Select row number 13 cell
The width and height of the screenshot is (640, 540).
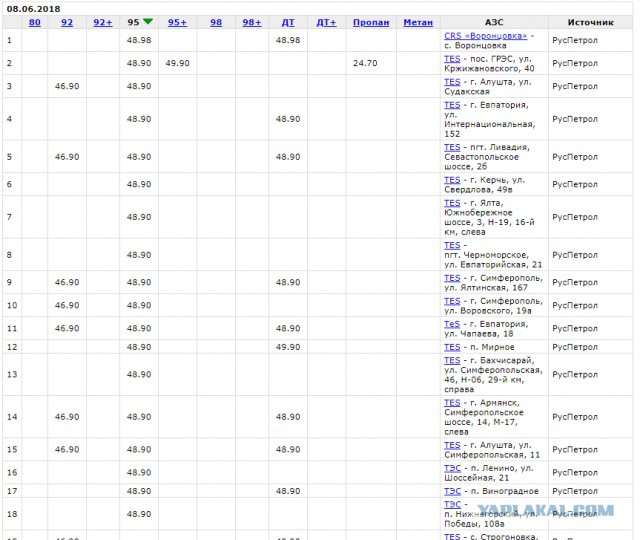coord(12,374)
